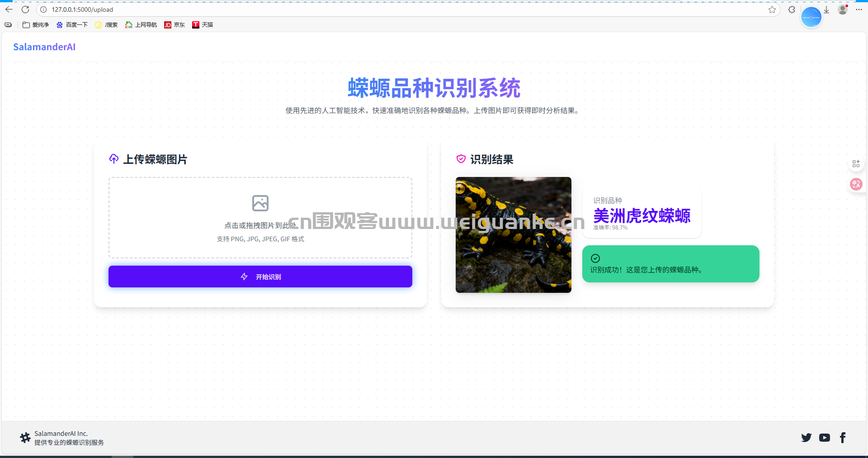Bookmark page with star icon
The width and height of the screenshot is (868, 458).
[x=772, y=10]
